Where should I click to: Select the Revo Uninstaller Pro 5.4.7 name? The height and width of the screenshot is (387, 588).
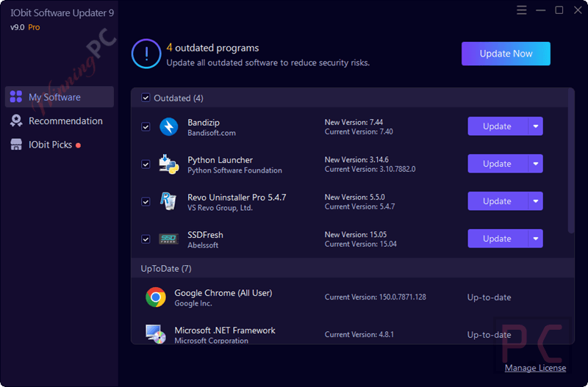coord(237,198)
